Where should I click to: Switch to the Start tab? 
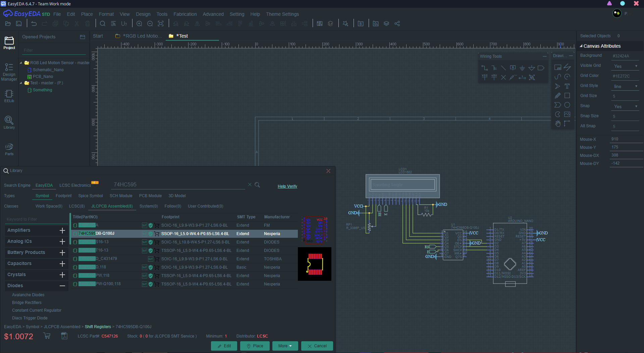click(x=98, y=36)
